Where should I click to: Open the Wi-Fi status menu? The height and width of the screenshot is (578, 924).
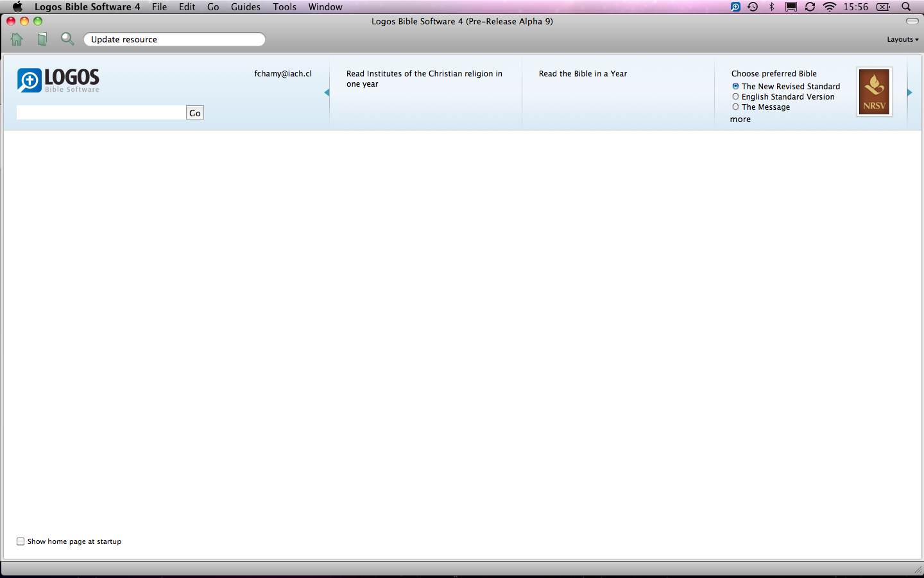pos(830,7)
